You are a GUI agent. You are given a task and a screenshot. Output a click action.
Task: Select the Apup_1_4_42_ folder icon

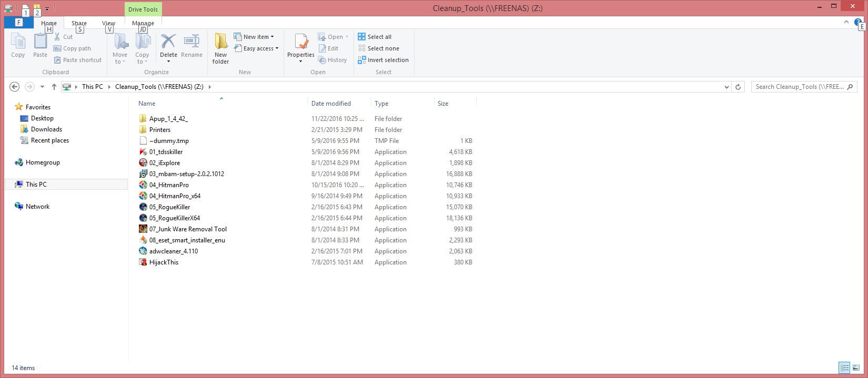(x=143, y=119)
